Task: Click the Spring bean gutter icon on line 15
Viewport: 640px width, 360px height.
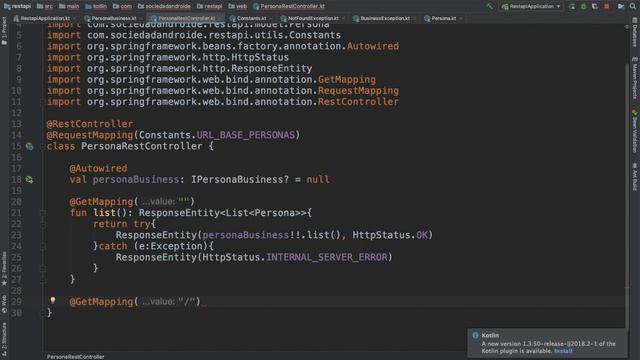Action: click(x=29, y=146)
